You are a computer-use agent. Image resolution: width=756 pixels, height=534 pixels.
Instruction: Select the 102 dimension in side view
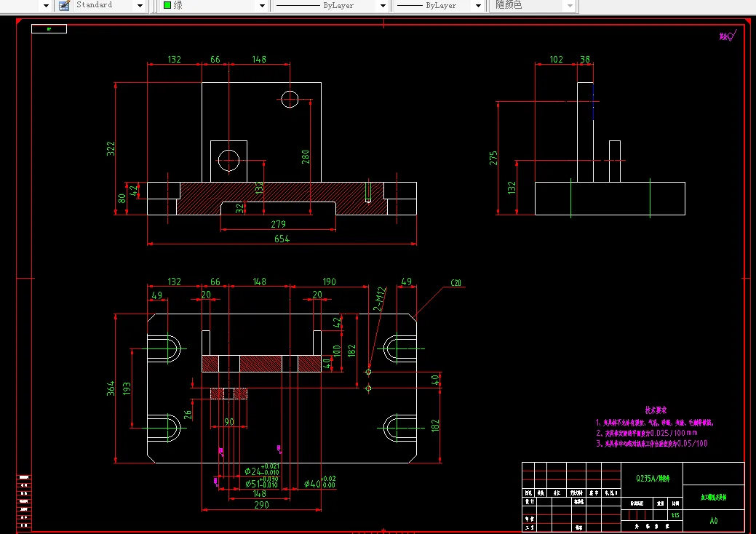pos(556,59)
